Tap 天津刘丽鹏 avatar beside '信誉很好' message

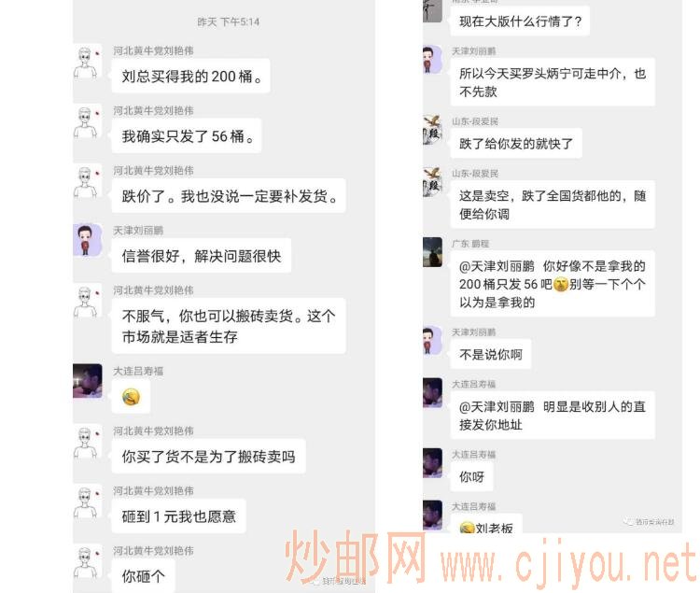tap(87, 240)
